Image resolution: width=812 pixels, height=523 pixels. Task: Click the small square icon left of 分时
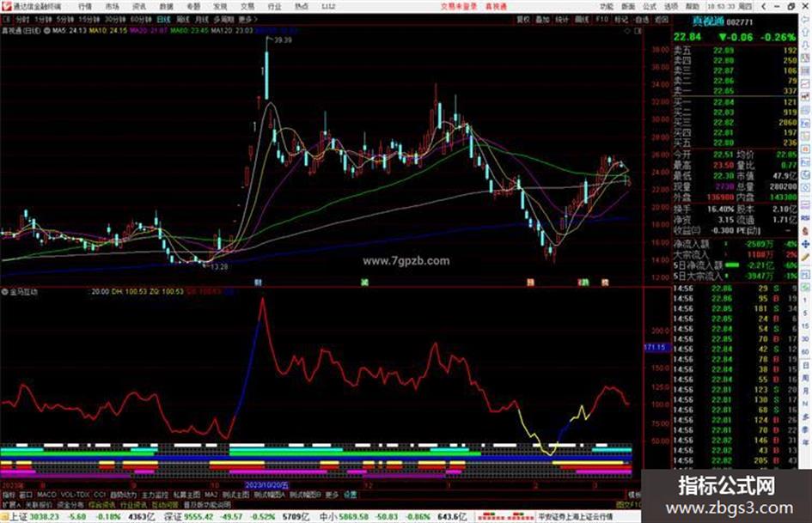tap(7, 20)
